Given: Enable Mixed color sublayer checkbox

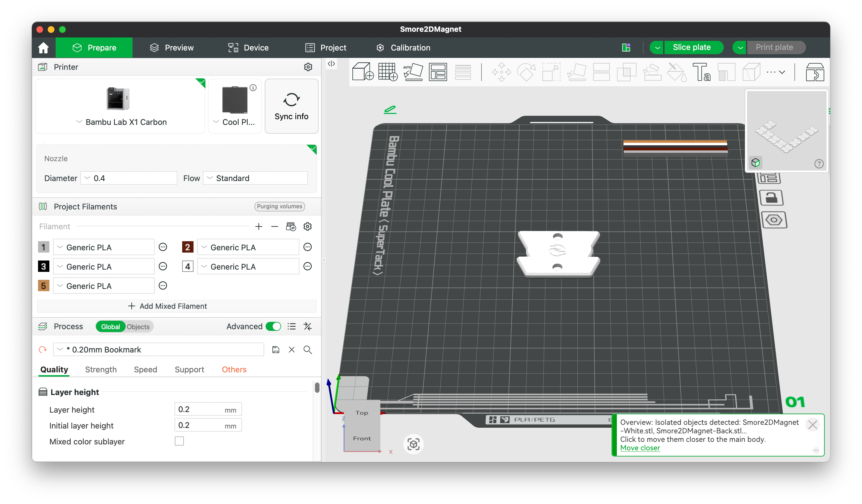Looking at the screenshot, I should [x=179, y=441].
